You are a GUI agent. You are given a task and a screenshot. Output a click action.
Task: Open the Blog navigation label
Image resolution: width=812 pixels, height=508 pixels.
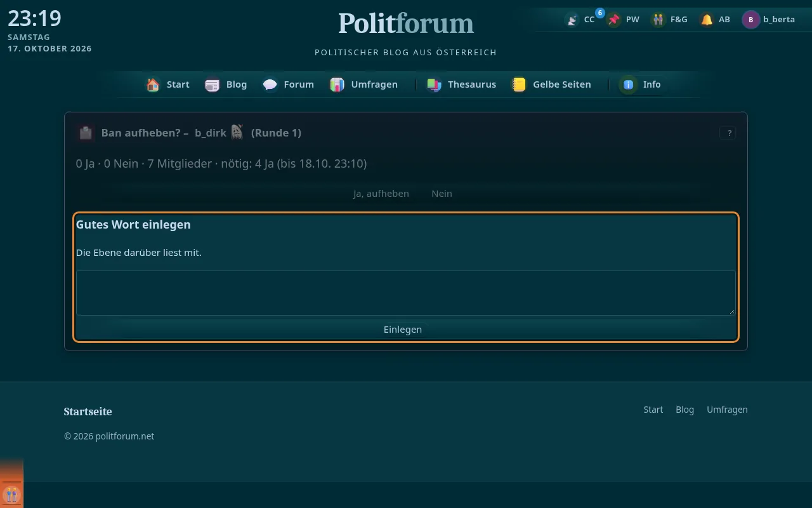(x=237, y=84)
